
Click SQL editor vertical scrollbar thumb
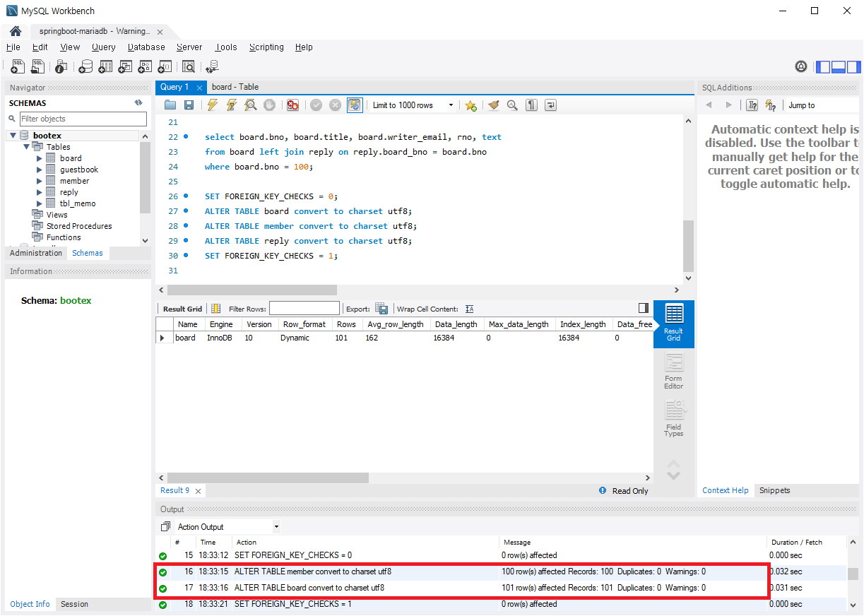(x=688, y=246)
